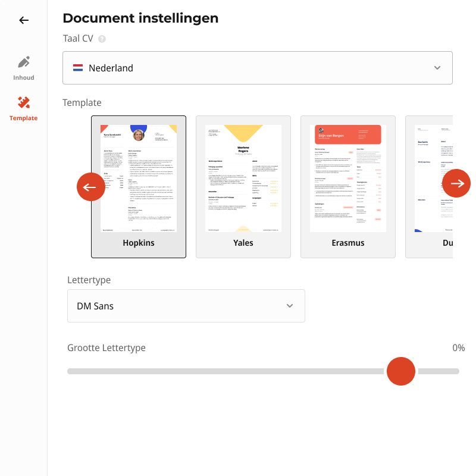Open the Lettertype DM Sans dropdown
The image size is (476, 476).
[x=186, y=306]
